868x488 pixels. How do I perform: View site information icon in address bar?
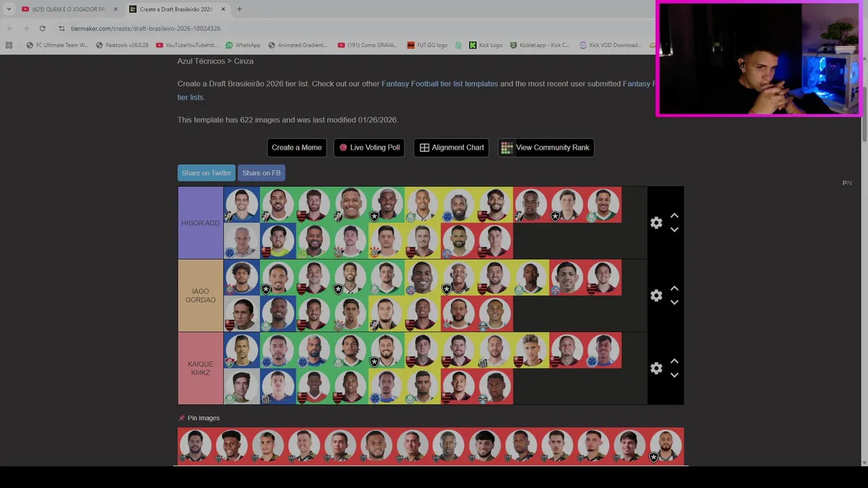pyautogui.click(x=62, y=28)
